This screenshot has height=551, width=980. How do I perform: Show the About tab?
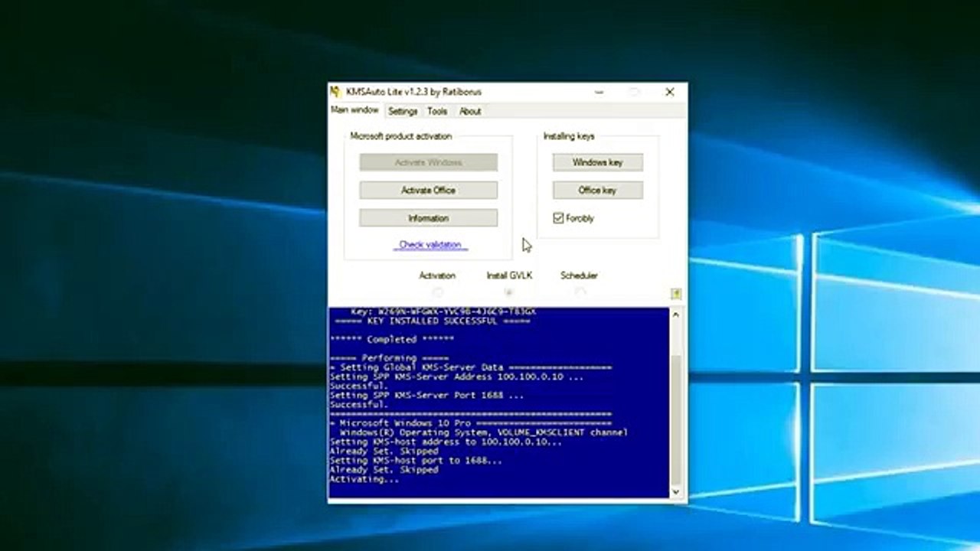tap(470, 111)
